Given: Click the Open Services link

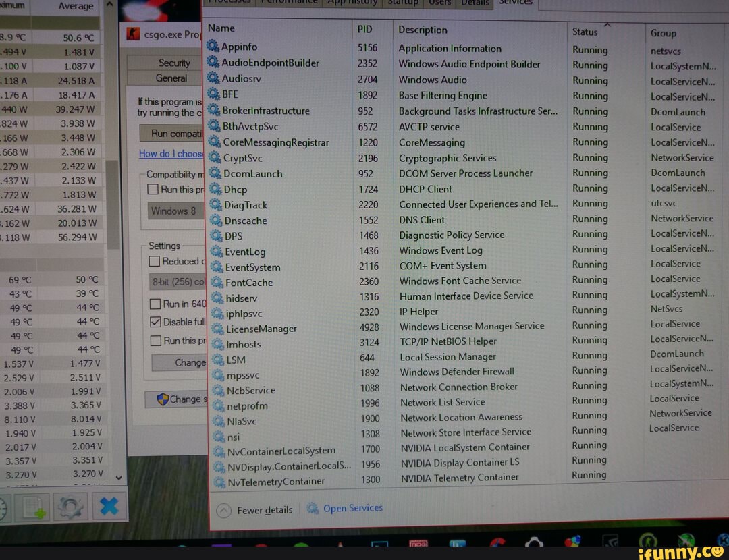Looking at the screenshot, I should [x=353, y=508].
